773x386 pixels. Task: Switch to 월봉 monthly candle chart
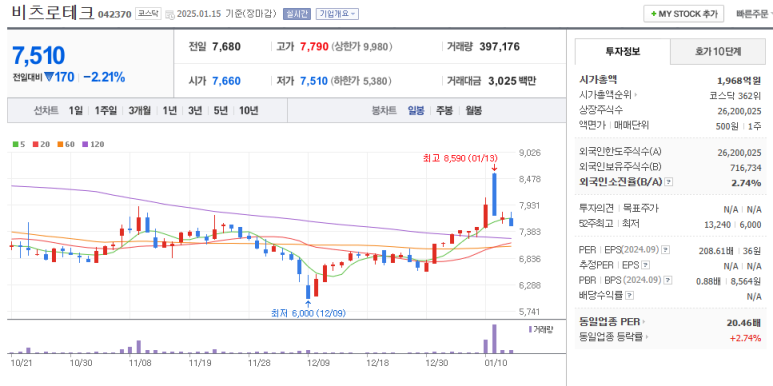[x=473, y=110]
